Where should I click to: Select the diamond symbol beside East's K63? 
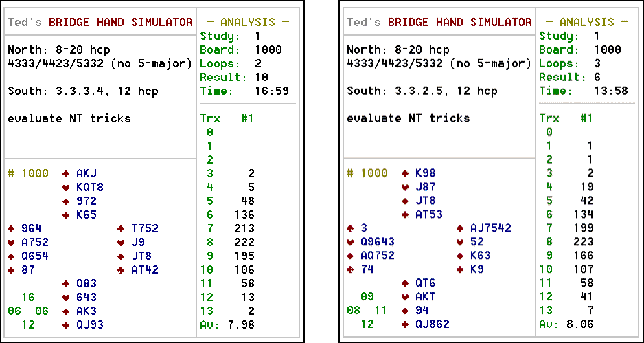(x=460, y=256)
